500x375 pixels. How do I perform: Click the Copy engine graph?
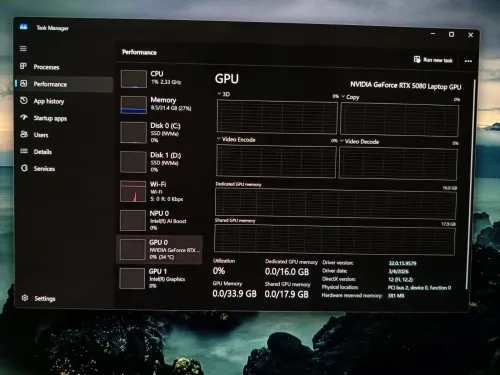click(399, 120)
